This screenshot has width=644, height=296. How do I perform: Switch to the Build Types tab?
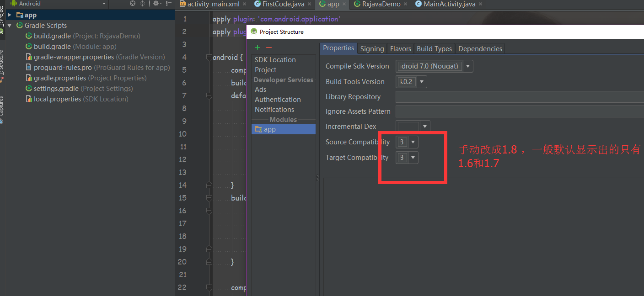[x=434, y=49]
